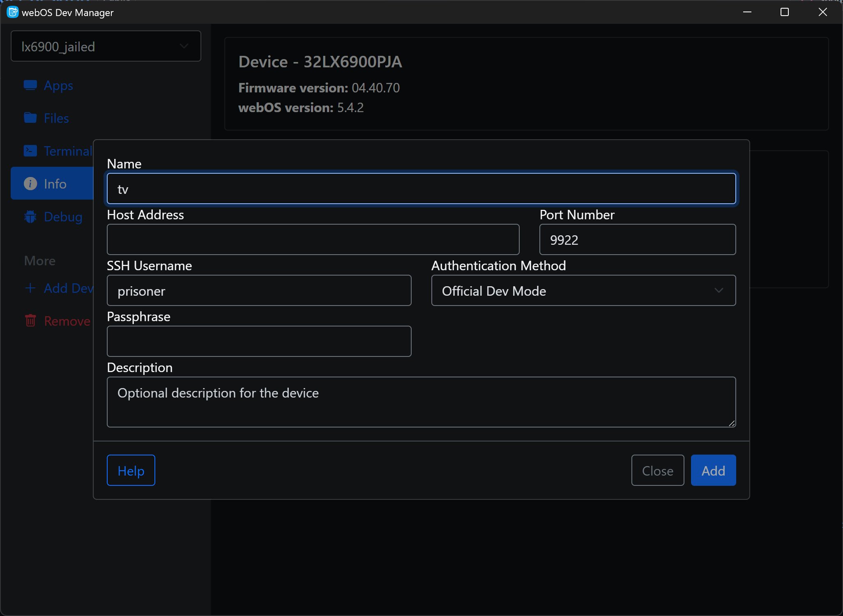
Task: Click the red trash Remove icon
Action: 30,321
